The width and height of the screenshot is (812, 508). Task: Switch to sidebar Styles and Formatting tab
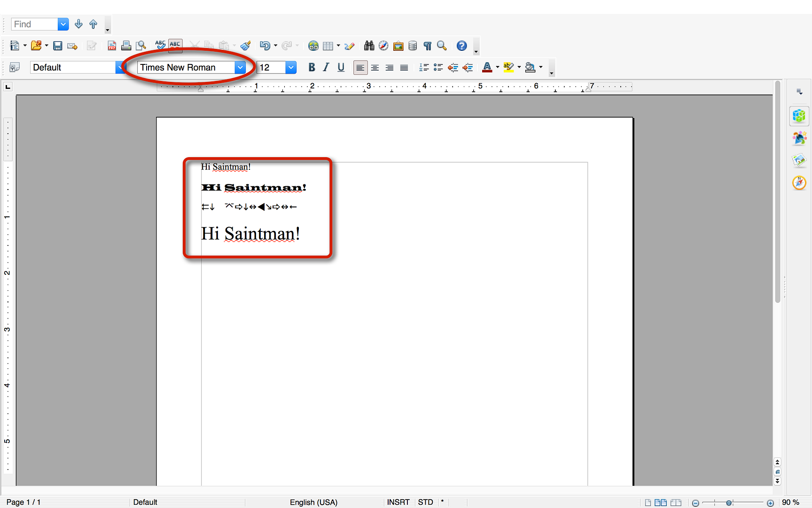point(799,138)
